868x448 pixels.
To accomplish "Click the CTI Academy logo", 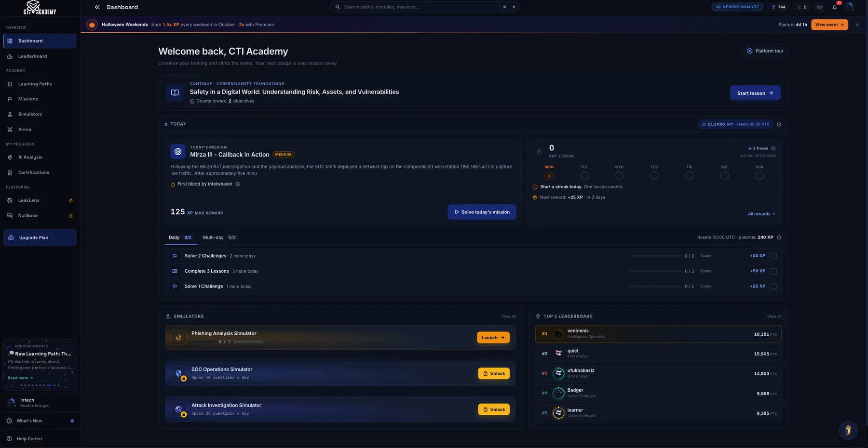I will (40, 8).
